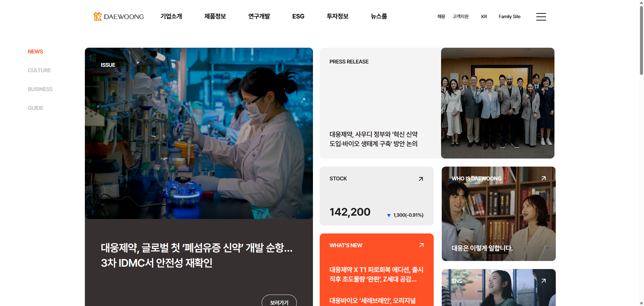Open the 제품정보 menu
This screenshot has height=306, width=644.
(x=215, y=16)
